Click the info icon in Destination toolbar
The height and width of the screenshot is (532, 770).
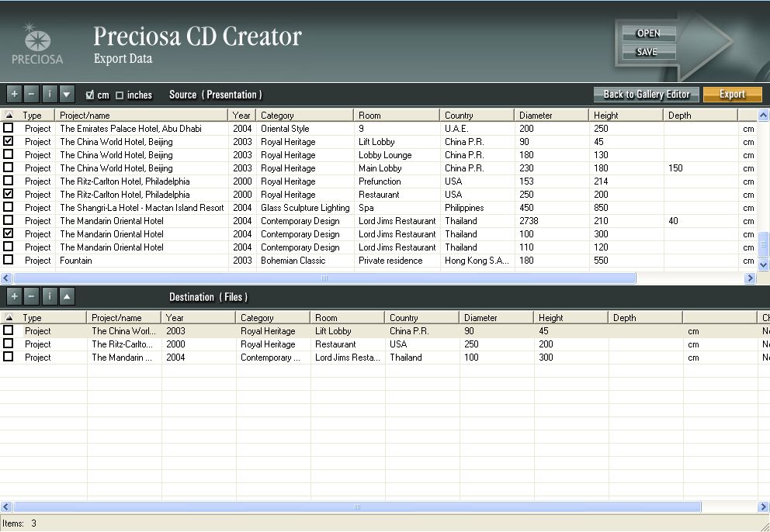tap(49, 296)
